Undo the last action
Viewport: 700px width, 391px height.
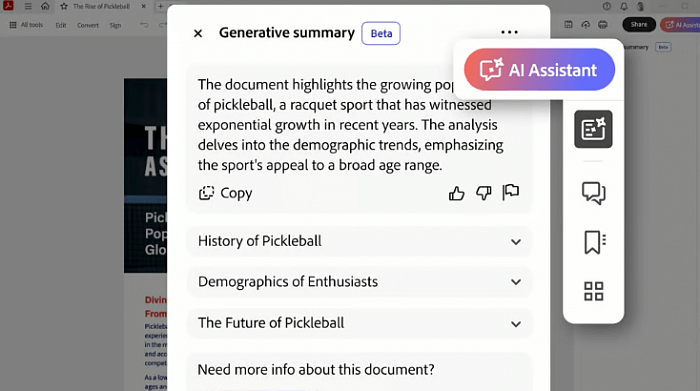144,25
